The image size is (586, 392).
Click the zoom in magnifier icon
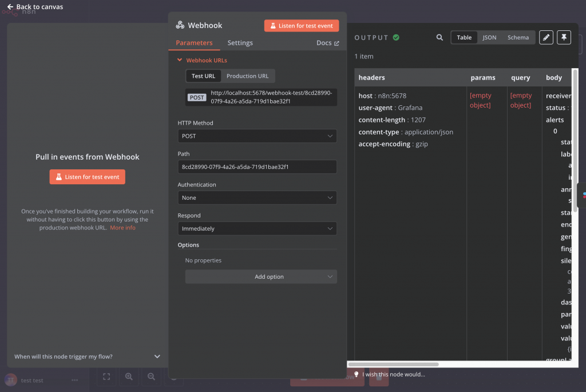pyautogui.click(x=129, y=377)
